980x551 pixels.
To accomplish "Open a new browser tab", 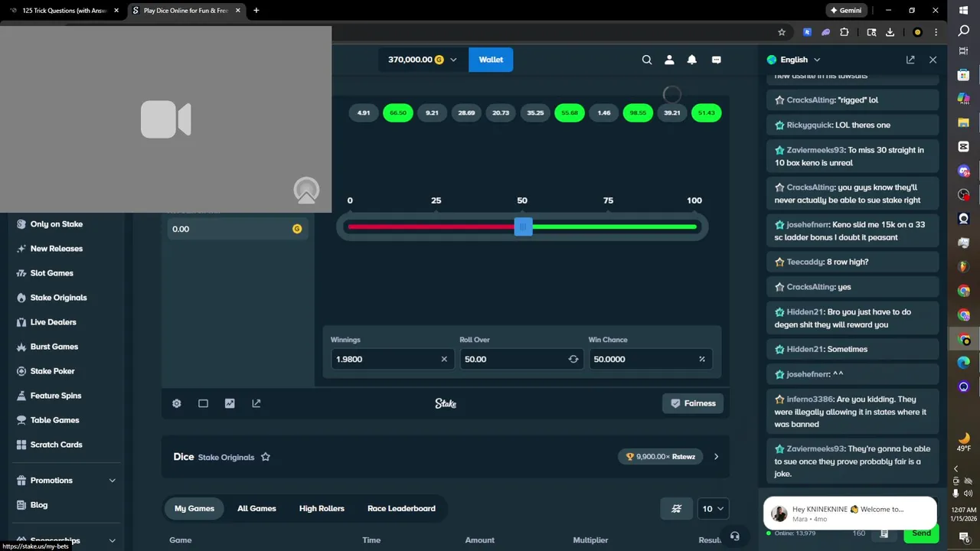I will tap(256, 11).
